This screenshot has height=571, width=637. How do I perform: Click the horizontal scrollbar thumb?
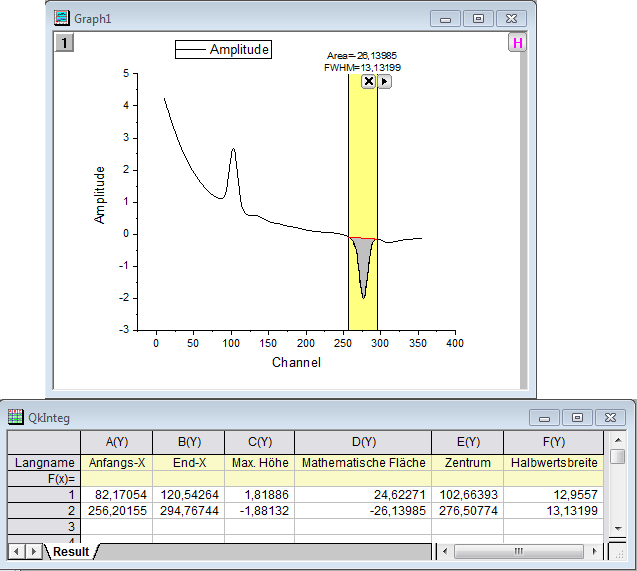[x=518, y=552]
